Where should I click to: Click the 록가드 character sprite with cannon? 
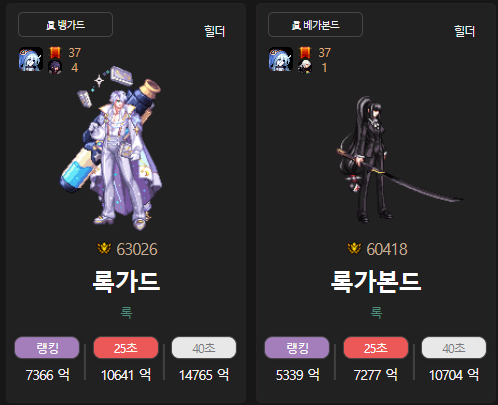[x=111, y=148]
